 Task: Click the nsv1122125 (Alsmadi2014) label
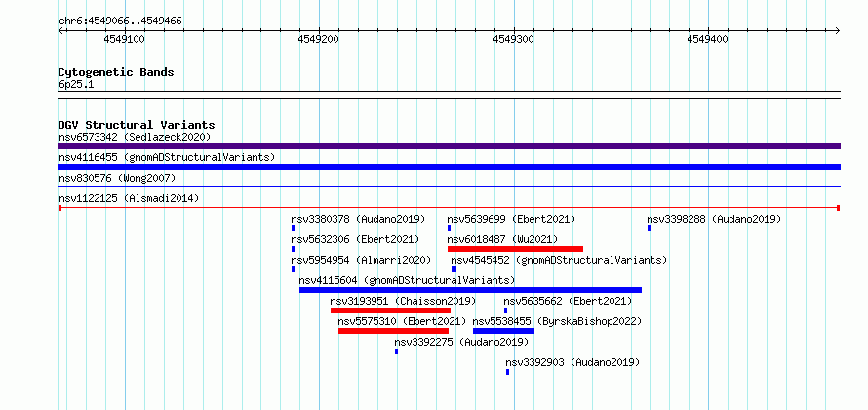129,198
